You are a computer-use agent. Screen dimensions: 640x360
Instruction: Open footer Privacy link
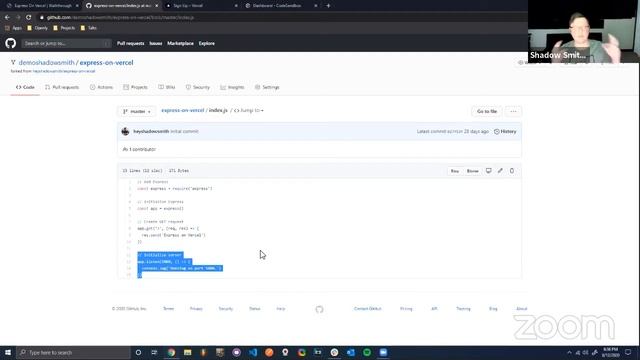click(196, 309)
